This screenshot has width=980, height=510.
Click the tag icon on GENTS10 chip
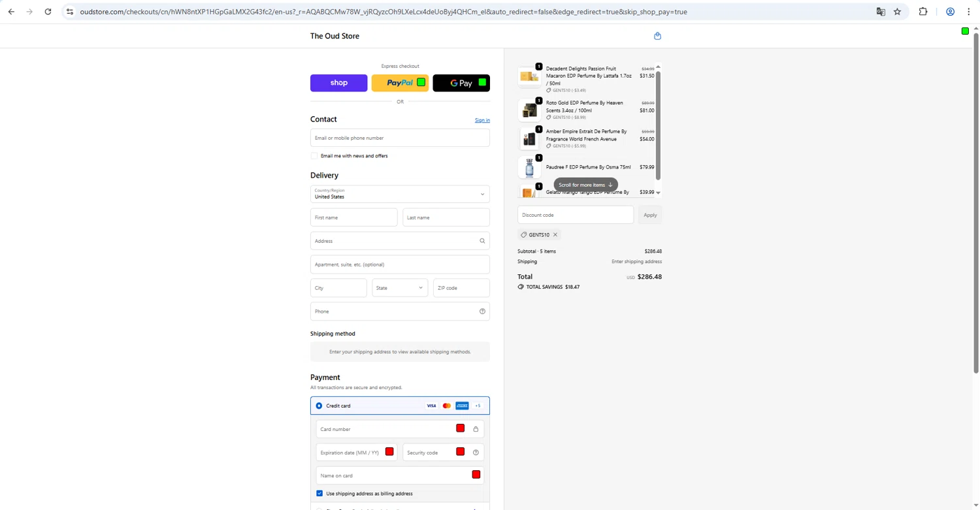524,234
